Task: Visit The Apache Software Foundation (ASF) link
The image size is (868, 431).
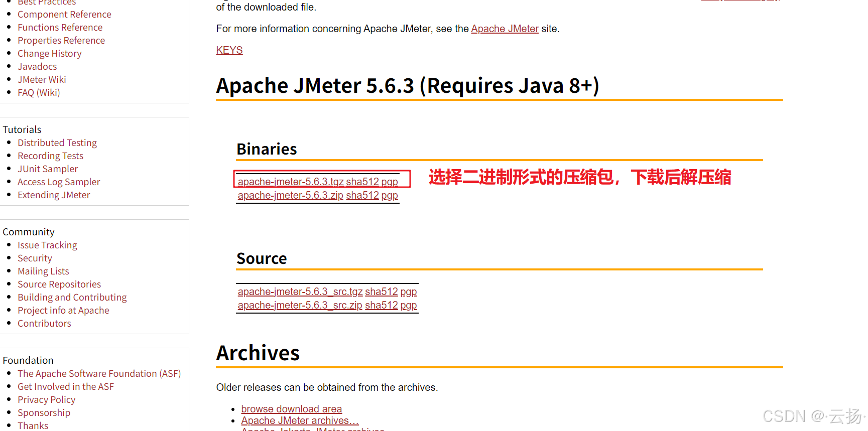Action: [x=99, y=374]
